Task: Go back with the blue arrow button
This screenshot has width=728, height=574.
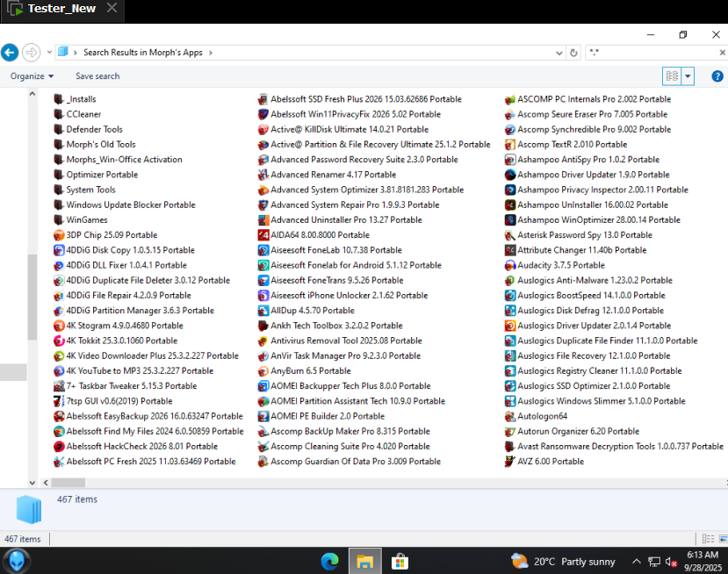Action: point(10,53)
